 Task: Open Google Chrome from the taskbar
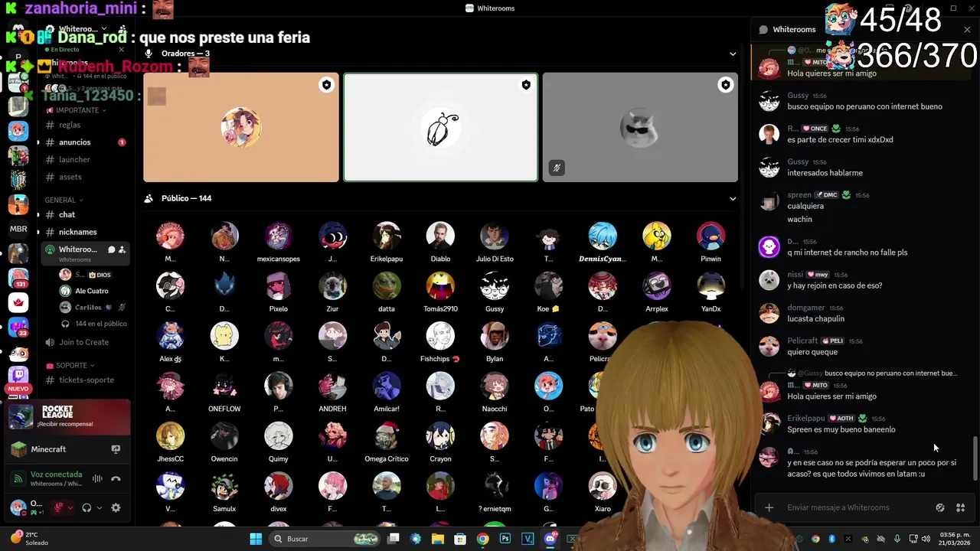(x=482, y=539)
